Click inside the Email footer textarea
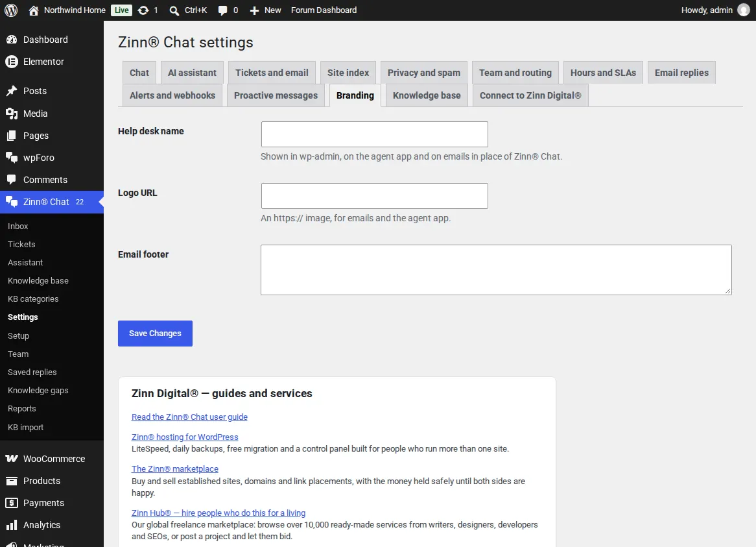 496,270
